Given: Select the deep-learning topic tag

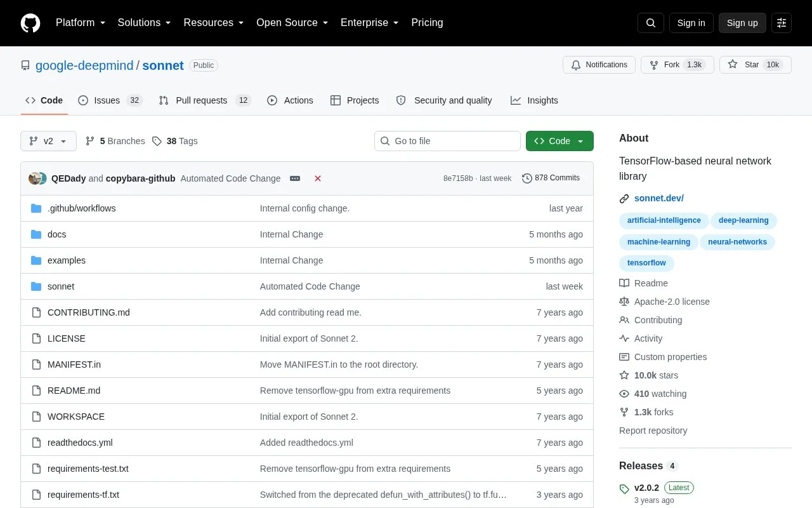Looking at the screenshot, I should click(x=743, y=221).
